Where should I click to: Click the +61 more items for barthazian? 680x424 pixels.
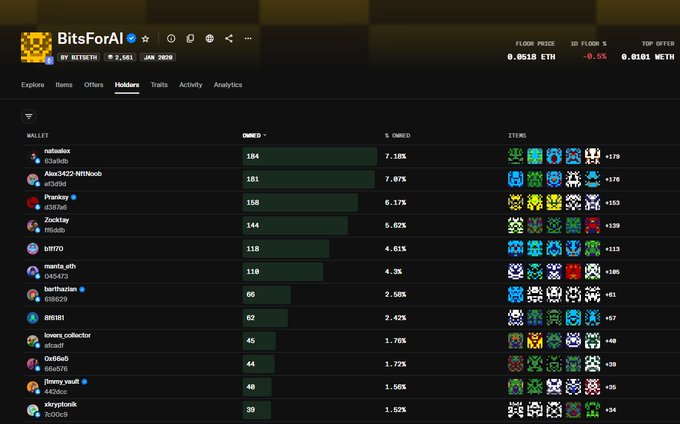point(611,295)
